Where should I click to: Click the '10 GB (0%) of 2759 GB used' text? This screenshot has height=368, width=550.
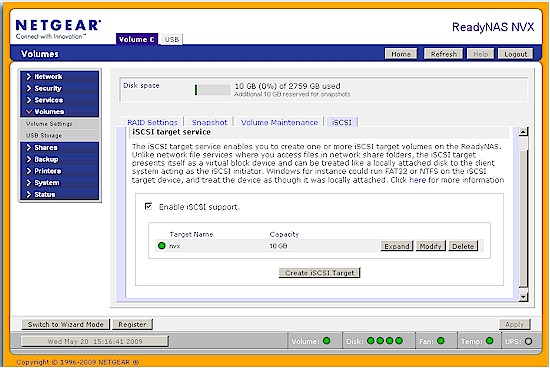[288, 86]
